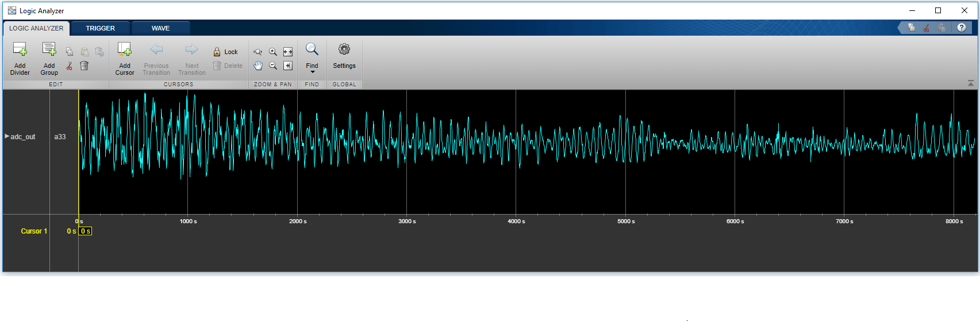Open the global Settings

click(344, 59)
